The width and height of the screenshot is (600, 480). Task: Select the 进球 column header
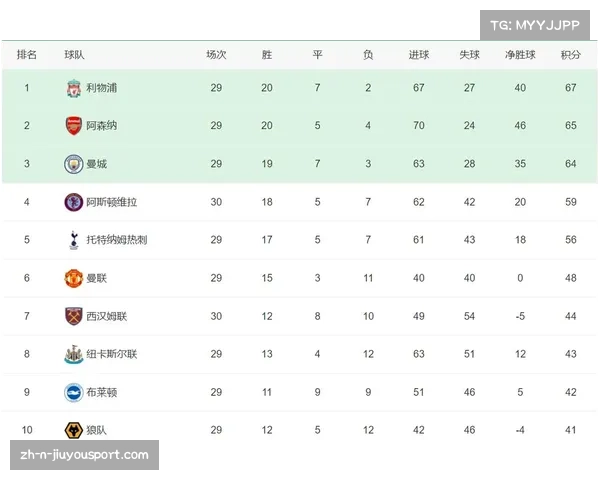[x=419, y=55]
